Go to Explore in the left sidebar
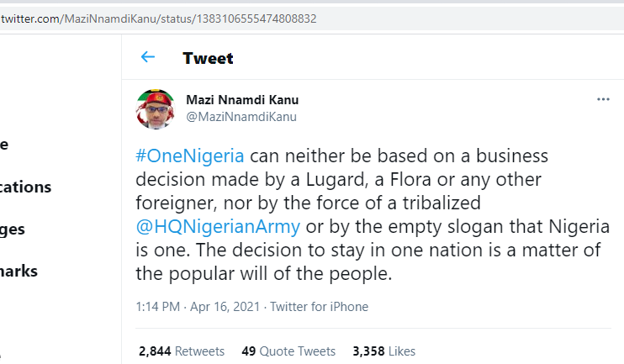The image size is (624, 364). [x=5, y=144]
